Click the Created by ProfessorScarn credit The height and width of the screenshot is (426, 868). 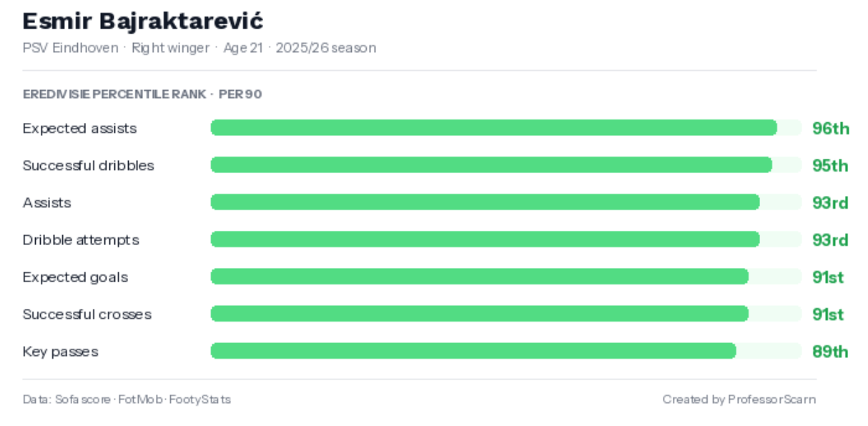(x=739, y=400)
